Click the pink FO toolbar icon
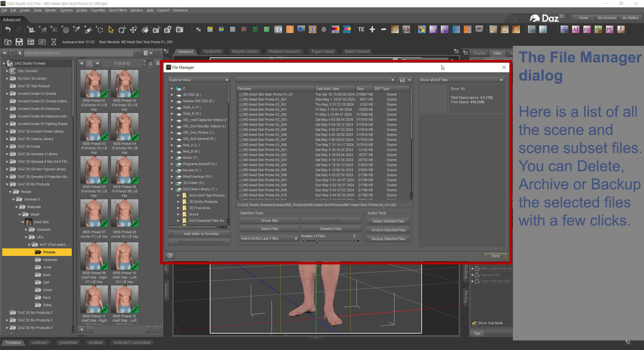 (587, 29)
